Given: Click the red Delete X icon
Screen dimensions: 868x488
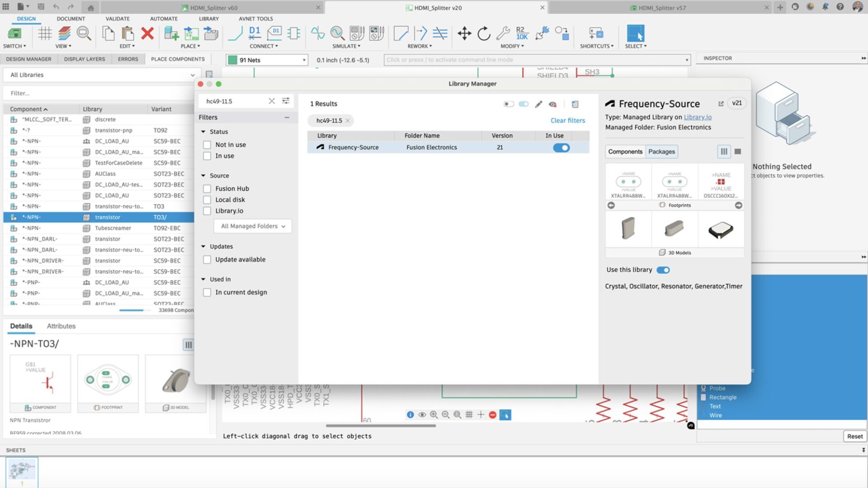Looking at the screenshot, I should 147,33.
